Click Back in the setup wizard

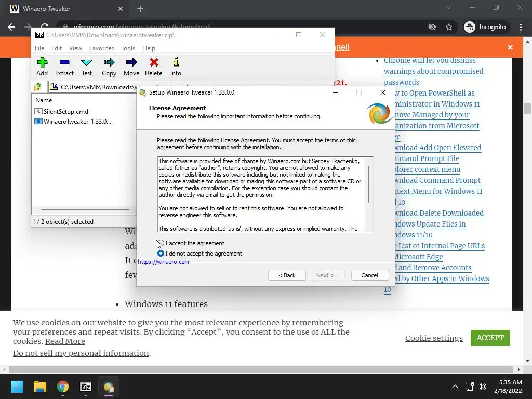287,275
